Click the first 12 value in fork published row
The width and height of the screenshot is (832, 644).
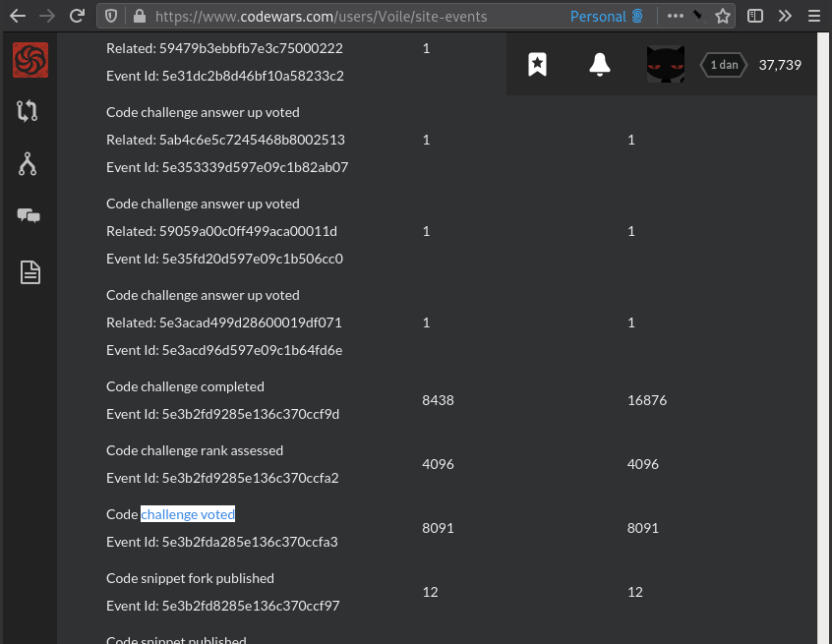point(430,592)
